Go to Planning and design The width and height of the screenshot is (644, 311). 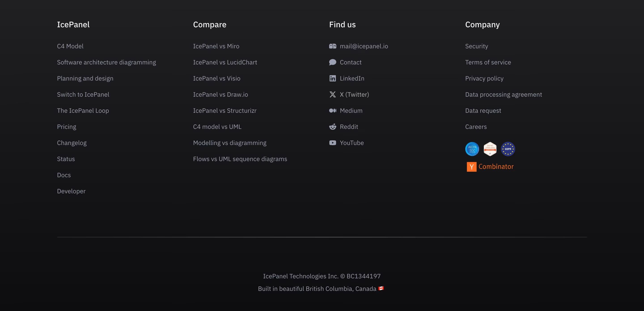pyautogui.click(x=85, y=78)
